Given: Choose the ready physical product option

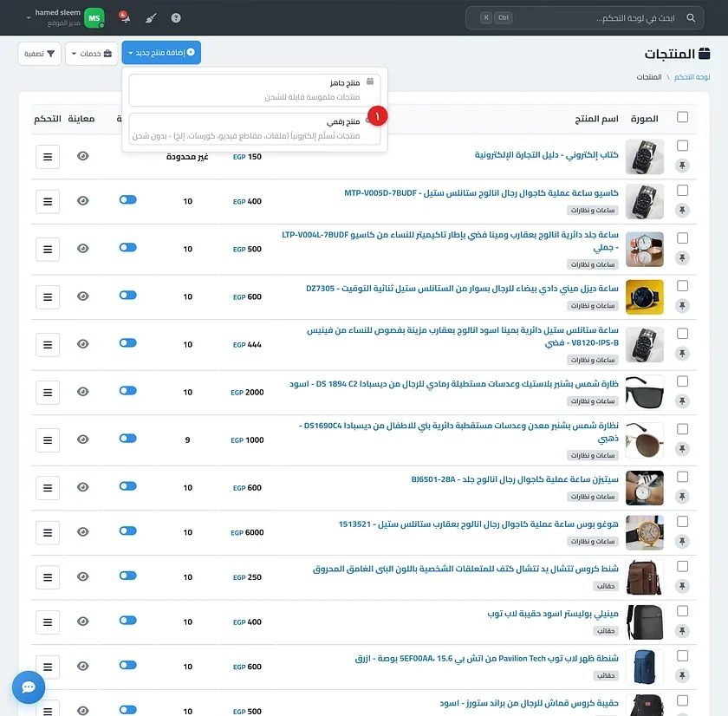Looking at the screenshot, I should 255,90.
